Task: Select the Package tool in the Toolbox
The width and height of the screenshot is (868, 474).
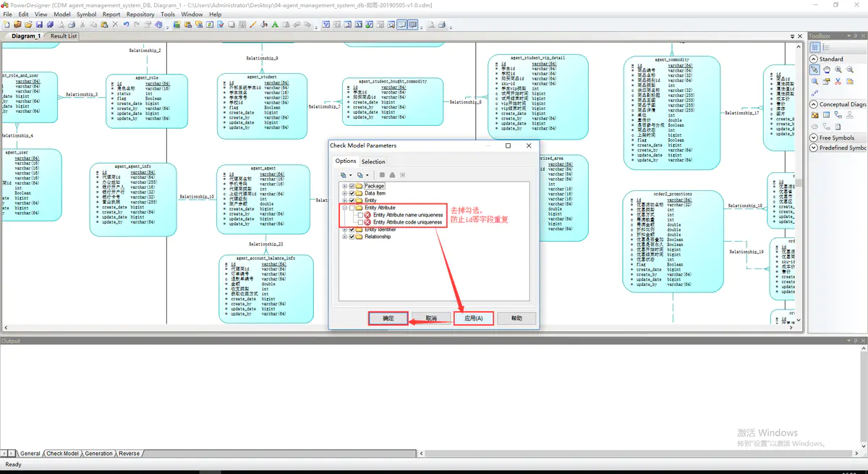Action: pos(814,113)
